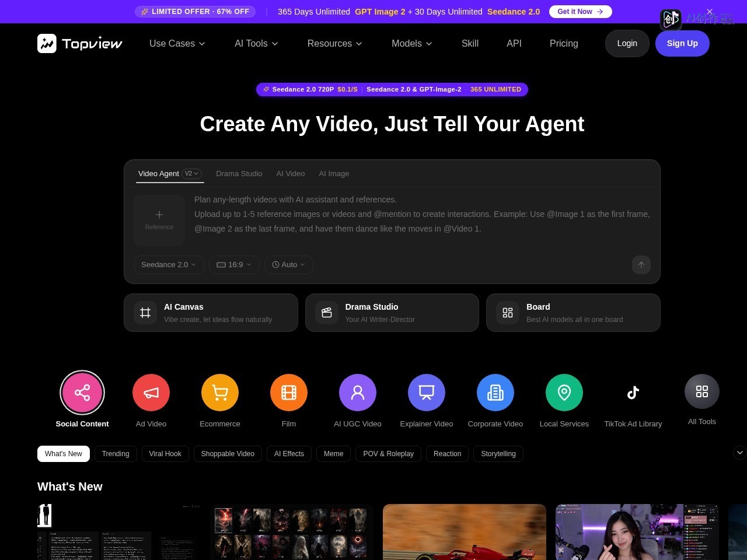Click the LIMITED OFFER 67% OFF badge
The height and width of the screenshot is (560, 747).
click(x=195, y=12)
